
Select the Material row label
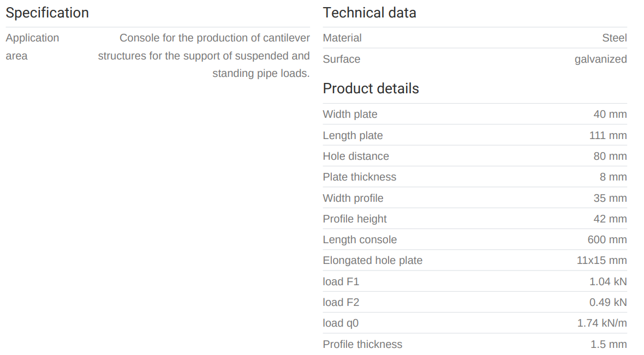(342, 38)
